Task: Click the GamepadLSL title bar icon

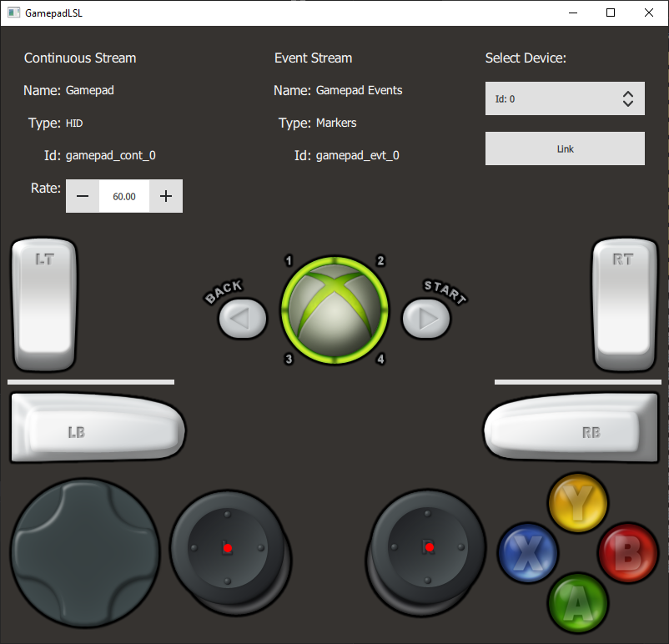Action: [13, 13]
